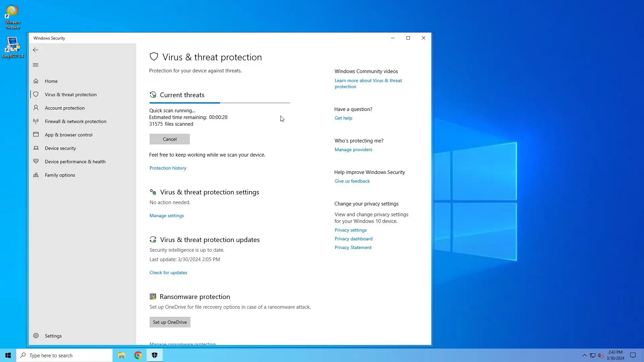This screenshot has height=362, width=644.
Task: Open Home in sidebar
Action: pyautogui.click(x=51, y=81)
